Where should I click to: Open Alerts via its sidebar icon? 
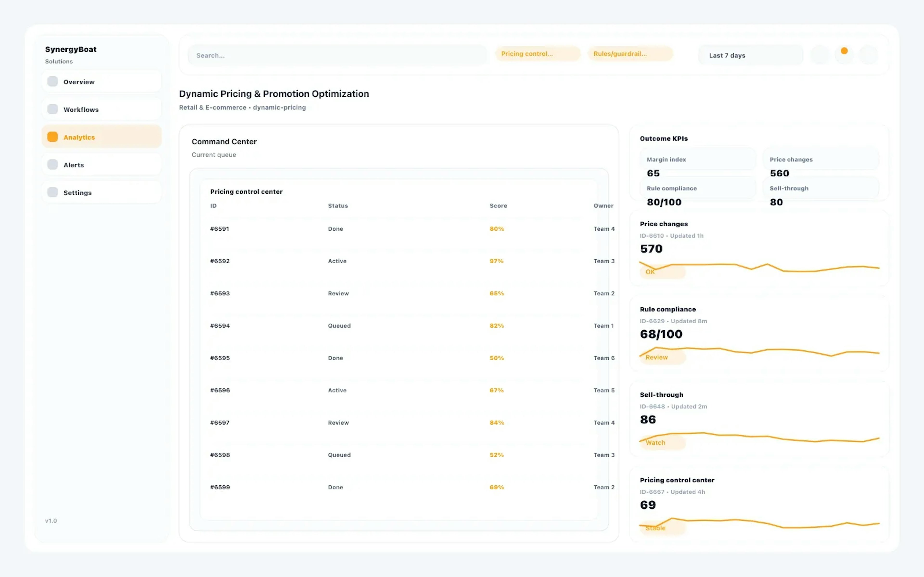[x=52, y=164]
